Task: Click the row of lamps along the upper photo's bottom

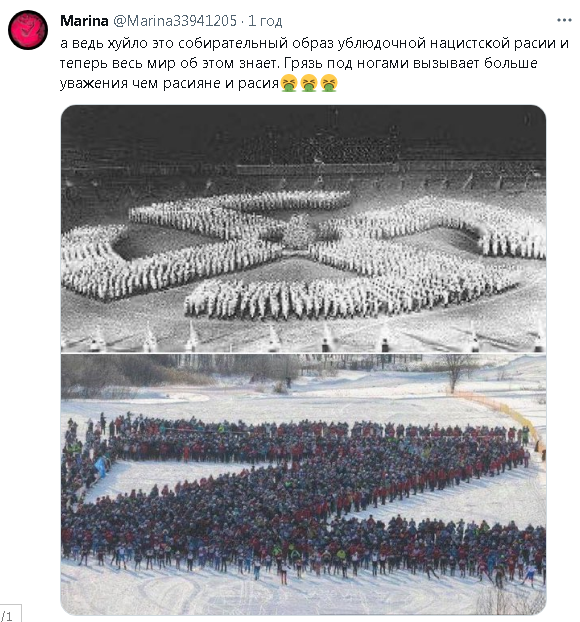Action: tap(303, 337)
